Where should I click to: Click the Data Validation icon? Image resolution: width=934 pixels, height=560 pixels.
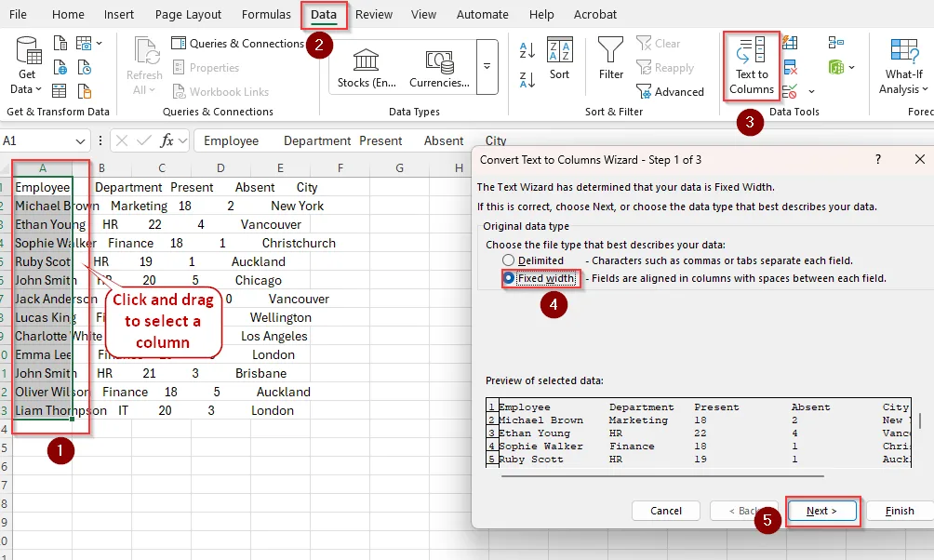click(790, 91)
